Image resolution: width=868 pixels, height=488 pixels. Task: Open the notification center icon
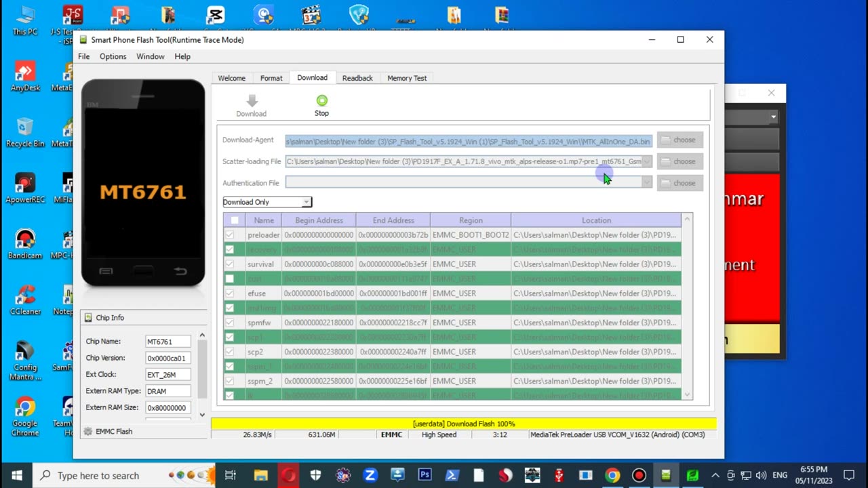pos(849,475)
